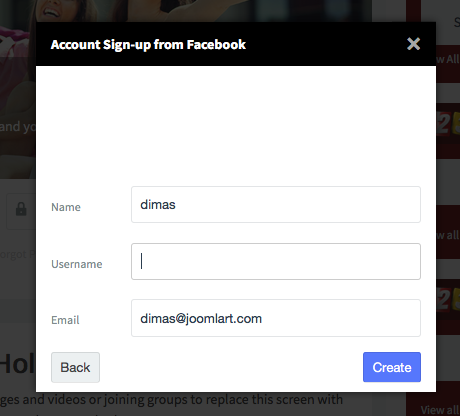Click the Username label
The height and width of the screenshot is (416, 460).
(77, 264)
